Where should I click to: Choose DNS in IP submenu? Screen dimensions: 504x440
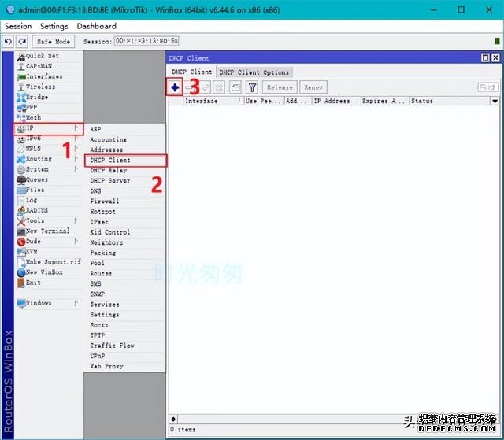point(126,191)
